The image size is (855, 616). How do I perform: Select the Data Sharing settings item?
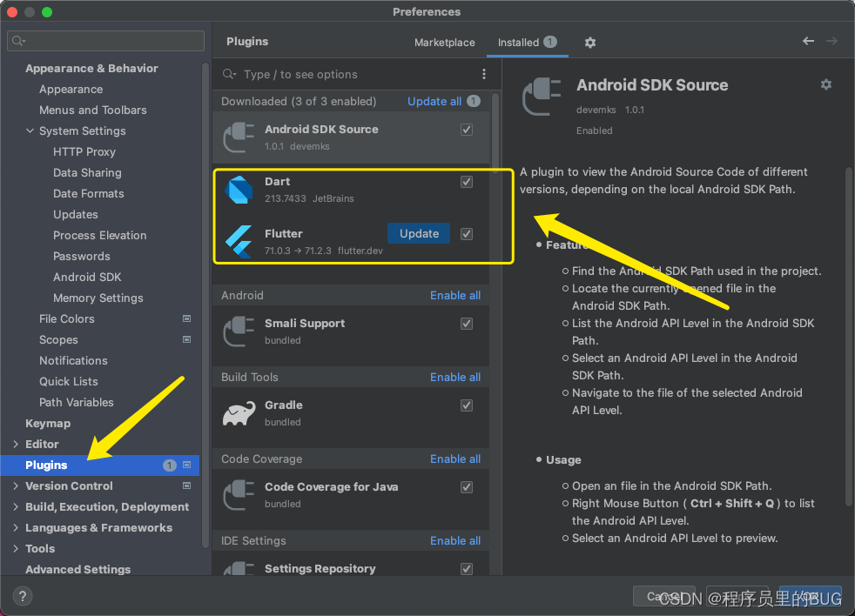pos(87,173)
